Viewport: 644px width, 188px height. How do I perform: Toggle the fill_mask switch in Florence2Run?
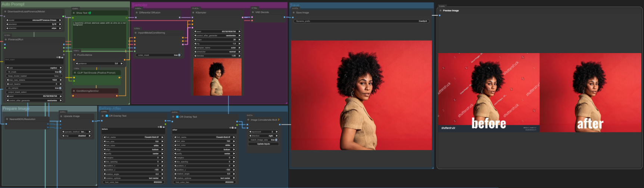[x=60, y=72]
